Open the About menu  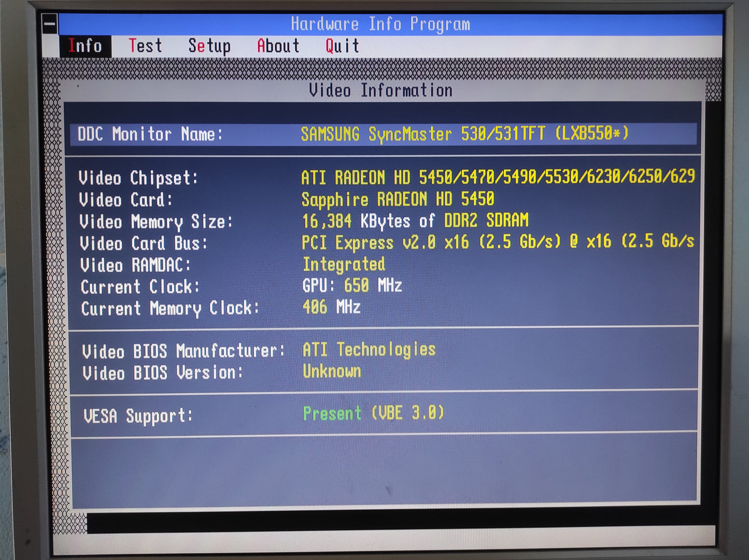pyautogui.click(x=278, y=46)
